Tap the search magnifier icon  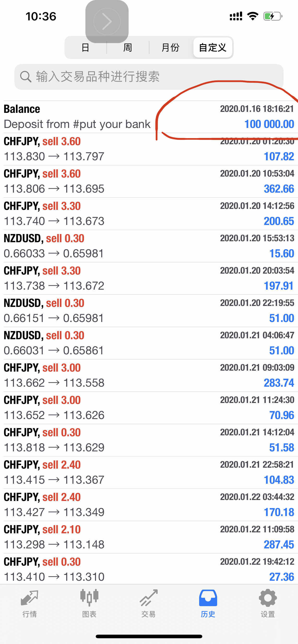click(x=25, y=76)
